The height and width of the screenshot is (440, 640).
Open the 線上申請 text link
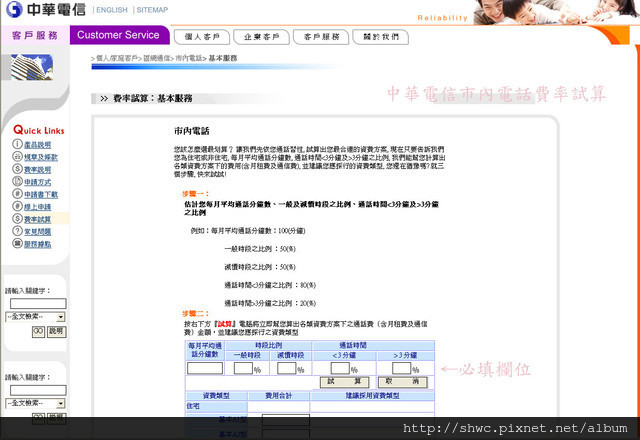tap(38, 207)
